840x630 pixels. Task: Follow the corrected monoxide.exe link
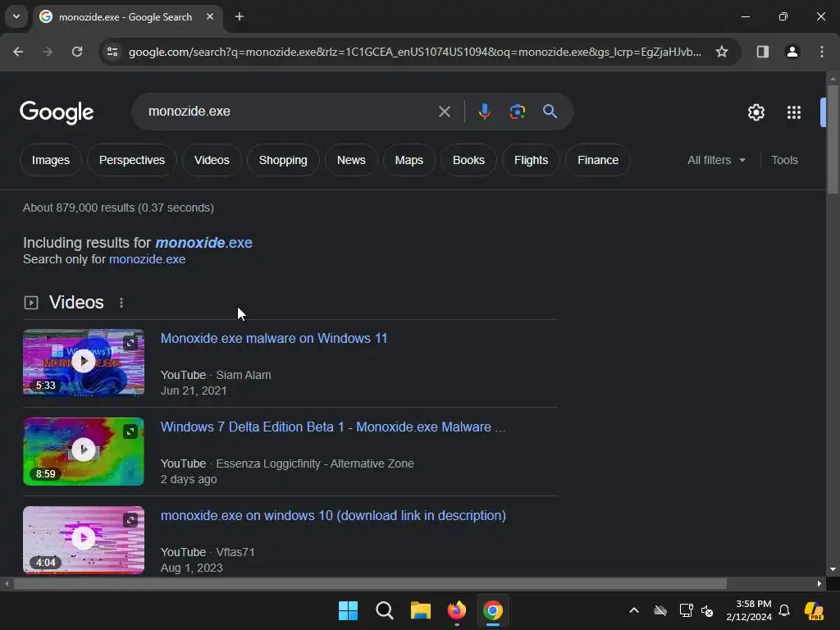(203, 243)
